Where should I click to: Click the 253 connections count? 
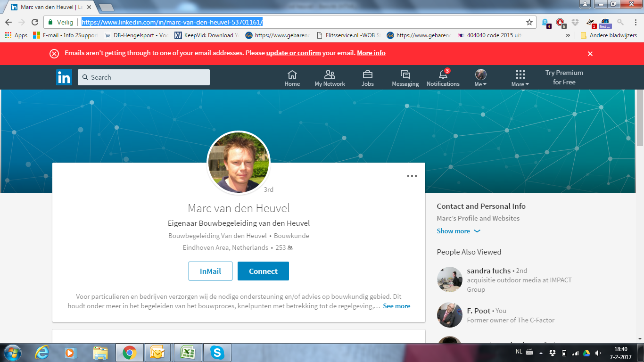284,247
